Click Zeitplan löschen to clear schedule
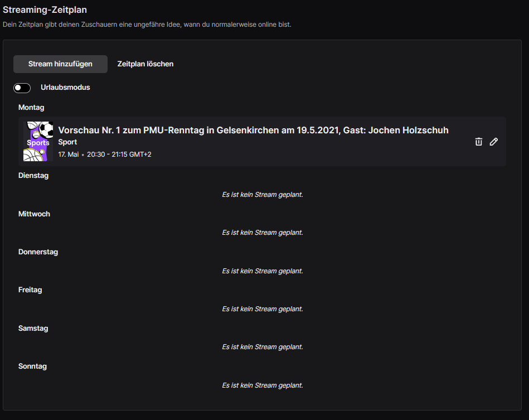Image resolution: width=529 pixels, height=420 pixels. [x=145, y=64]
